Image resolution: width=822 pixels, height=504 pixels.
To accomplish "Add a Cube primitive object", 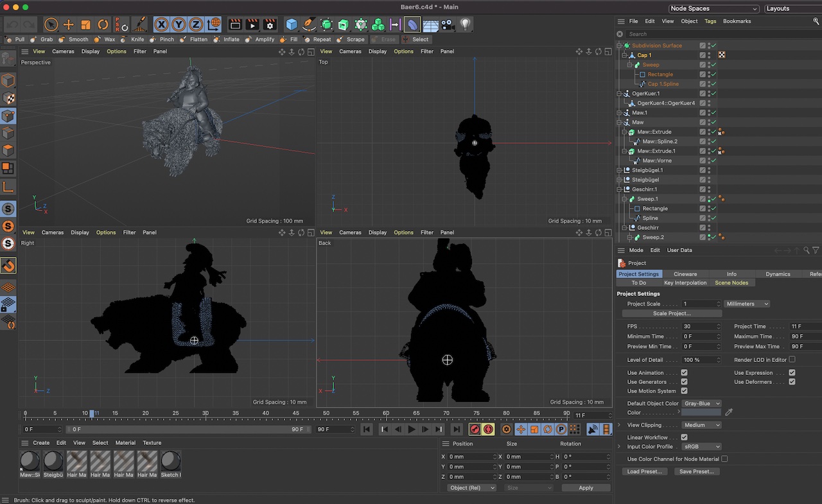I will click(292, 24).
